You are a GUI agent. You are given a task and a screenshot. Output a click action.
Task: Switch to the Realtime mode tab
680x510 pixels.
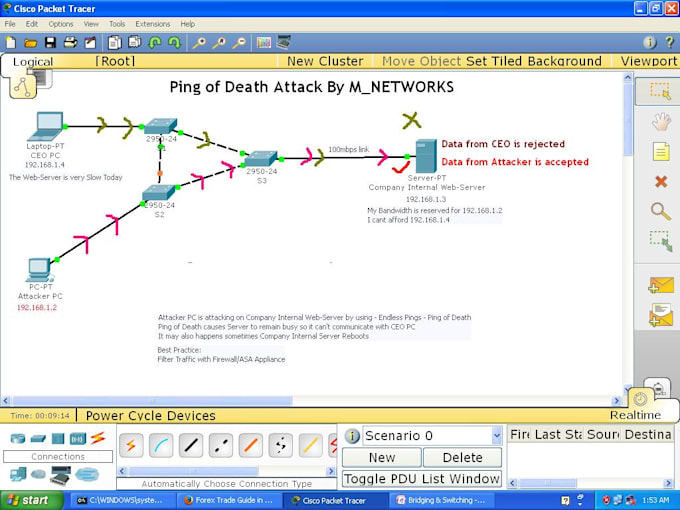tap(635, 415)
